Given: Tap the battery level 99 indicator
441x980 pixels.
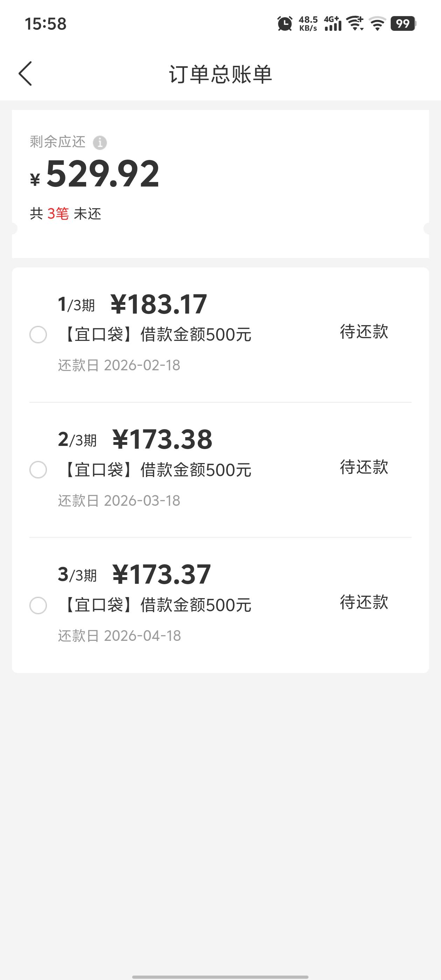Looking at the screenshot, I should click(403, 23).
